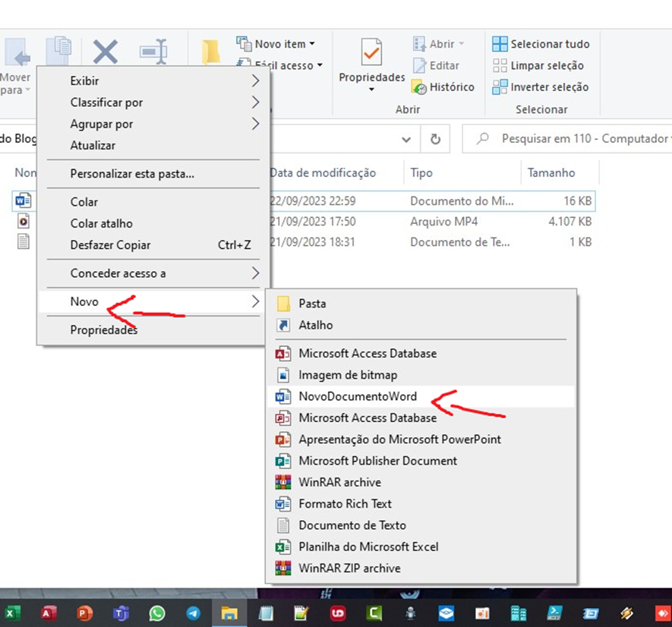Click the Selecionar tudo icon

(x=500, y=44)
